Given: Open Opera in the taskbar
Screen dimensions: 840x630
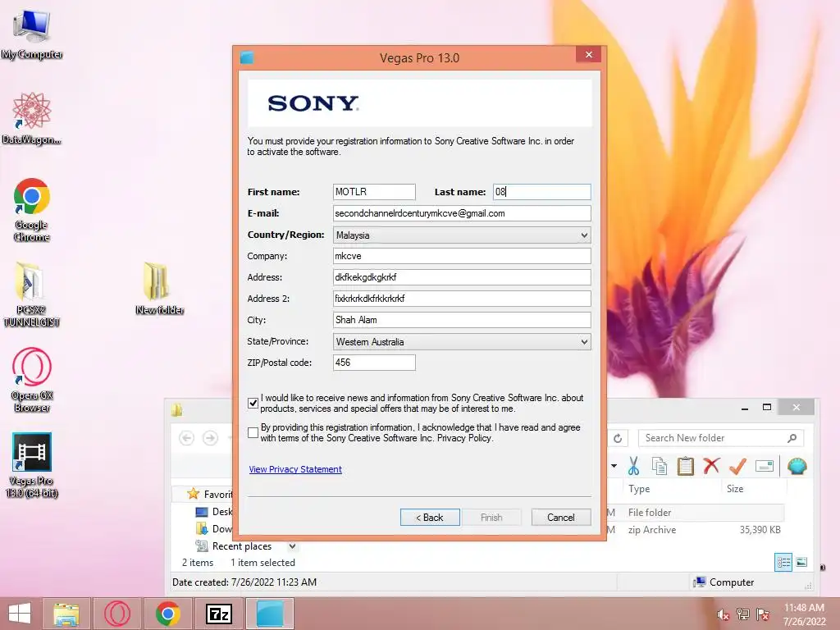Looking at the screenshot, I should [116, 614].
